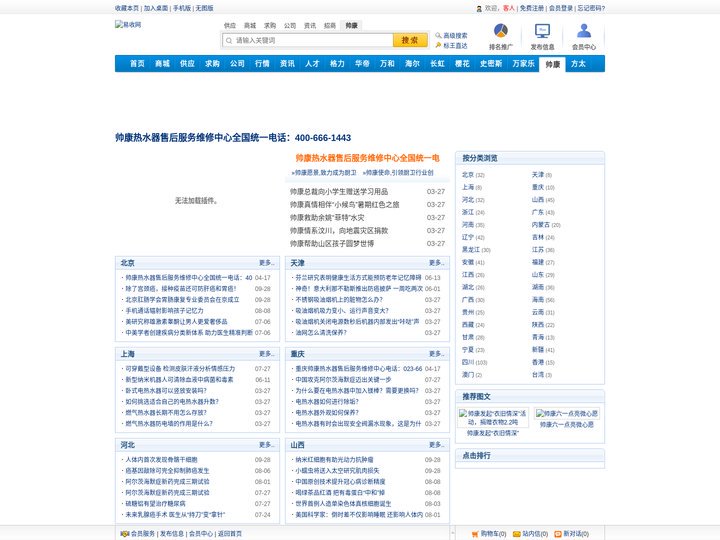This screenshot has width=720, height=540.
Task: Open 方太 in the blue navigation bar
Action: [x=578, y=64]
